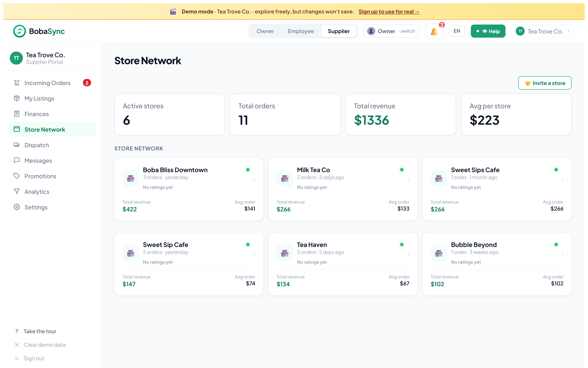This screenshot has height=368, width=588.
Task: Click the Total orders 11 stat card
Action: (x=285, y=114)
